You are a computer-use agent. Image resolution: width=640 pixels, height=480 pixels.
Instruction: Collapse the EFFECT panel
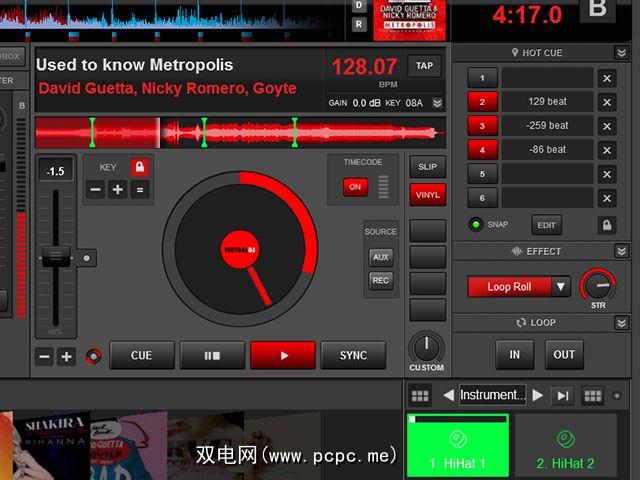(622, 251)
